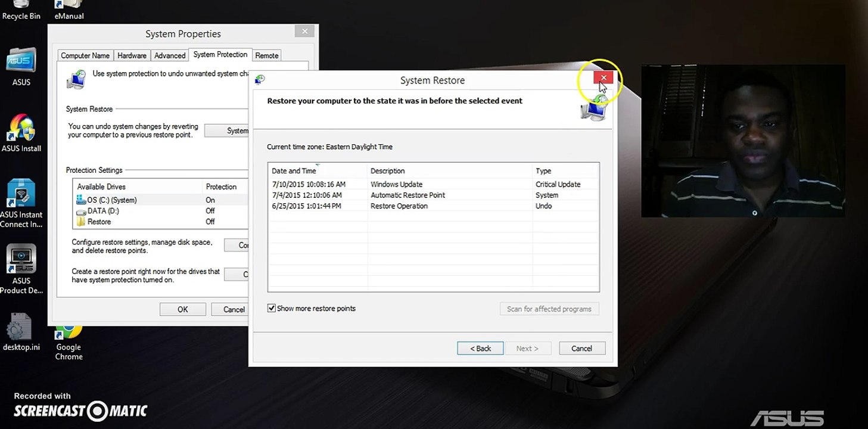Viewport: 868px width, 429px height.
Task: Click the Available Drives column header
Action: tap(137, 186)
